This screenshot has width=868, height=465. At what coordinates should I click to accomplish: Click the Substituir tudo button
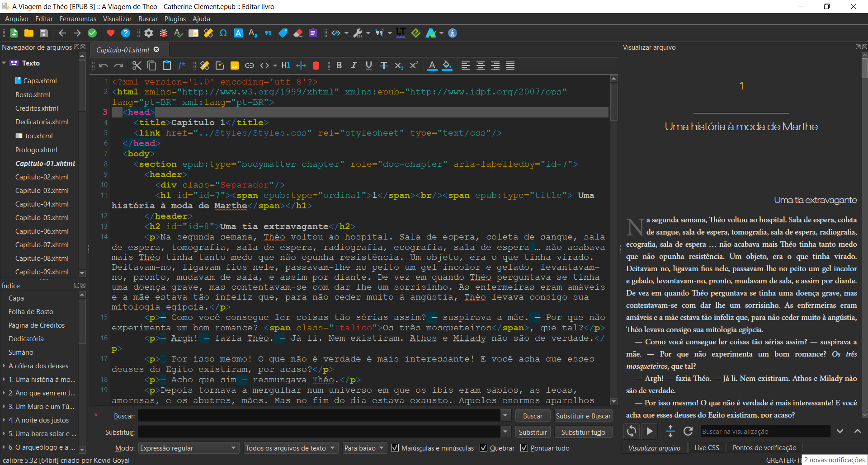[x=583, y=432]
